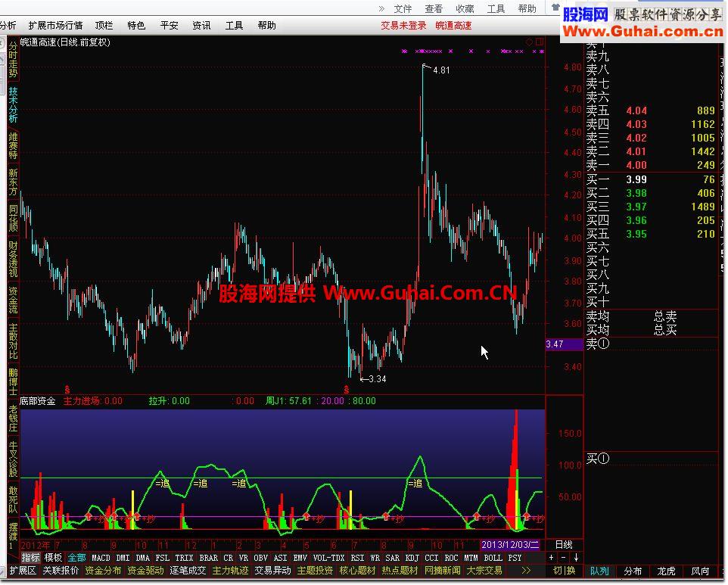Select the 分布 order panel tab
This screenshot has height=585, width=728.
click(633, 571)
